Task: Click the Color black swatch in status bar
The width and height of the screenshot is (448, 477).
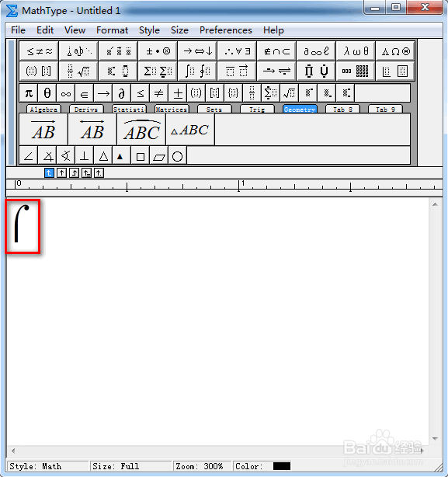Action: 282,466
